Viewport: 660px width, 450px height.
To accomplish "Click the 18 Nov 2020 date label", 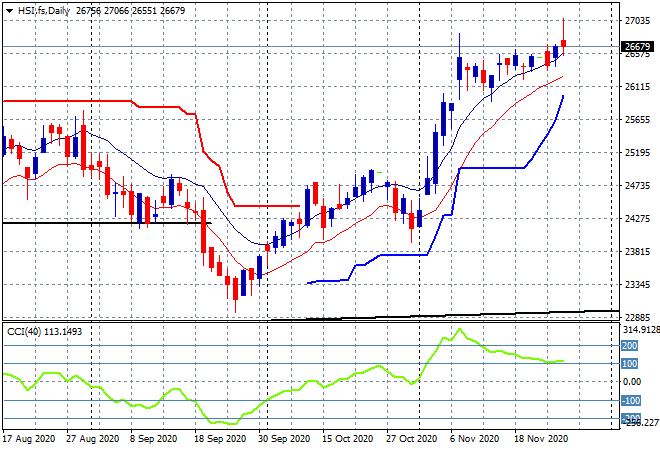I will 541,439.
